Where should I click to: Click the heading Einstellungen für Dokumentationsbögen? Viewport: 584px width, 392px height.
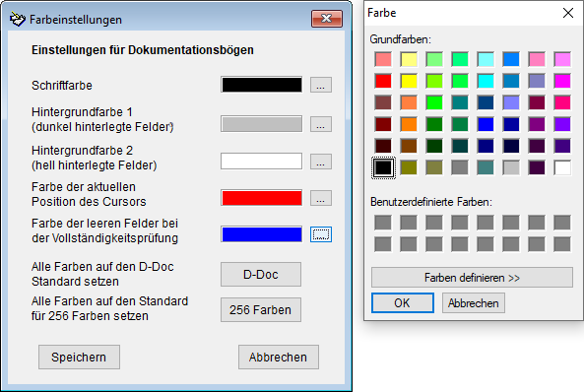click(142, 50)
